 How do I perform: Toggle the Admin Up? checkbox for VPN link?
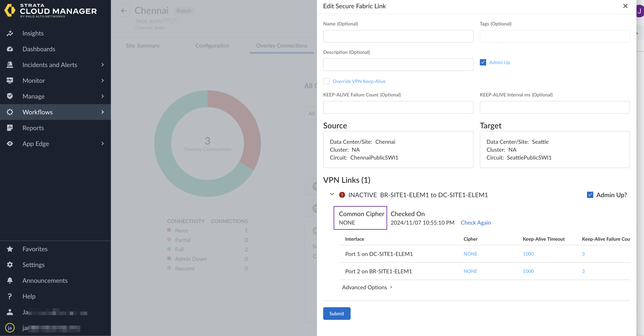pyautogui.click(x=590, y=195)
